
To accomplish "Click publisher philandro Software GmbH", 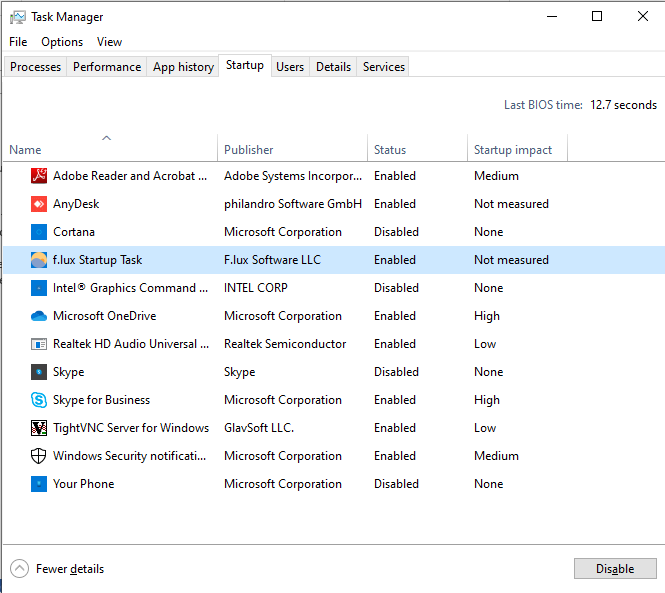I will [x=293, y=204].
